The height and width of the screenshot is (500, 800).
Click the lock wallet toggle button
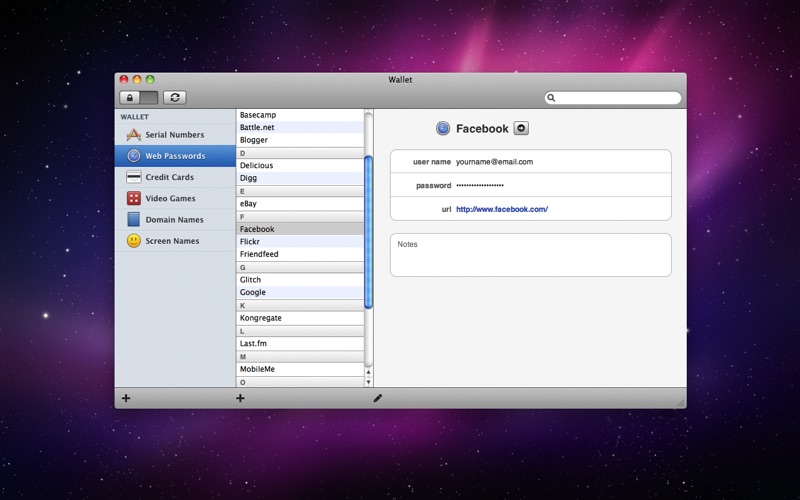[x=139, y=97]
